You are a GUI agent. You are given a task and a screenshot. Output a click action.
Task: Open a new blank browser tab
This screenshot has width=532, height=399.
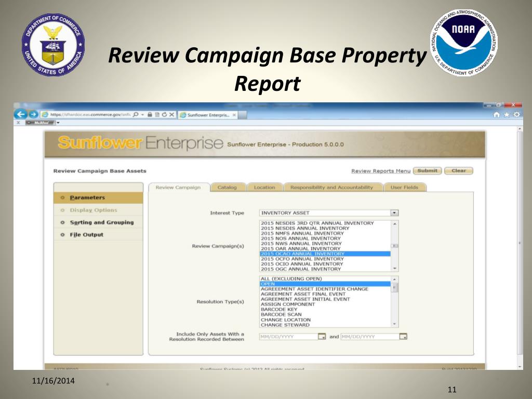coord(242,115)
